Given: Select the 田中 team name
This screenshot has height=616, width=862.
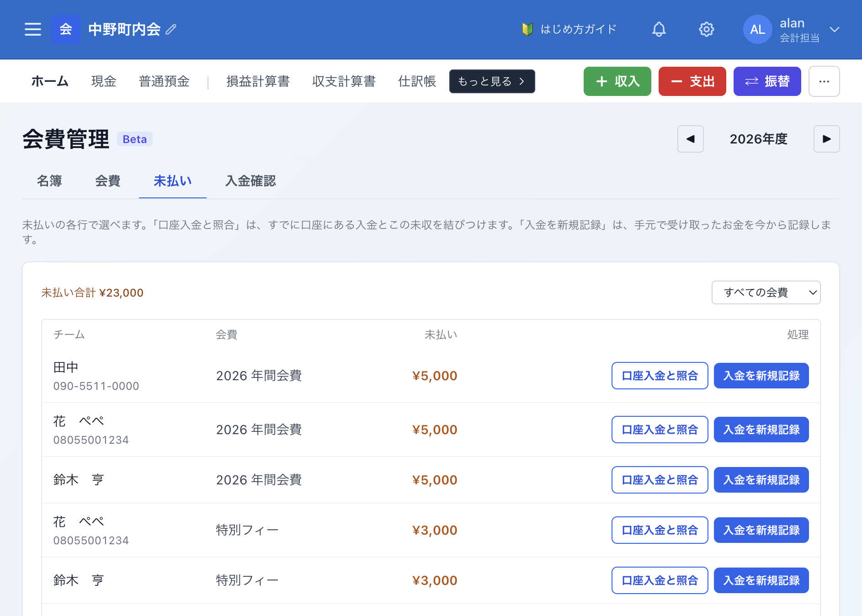Looking at the screenshot, I should click(66, 367).
